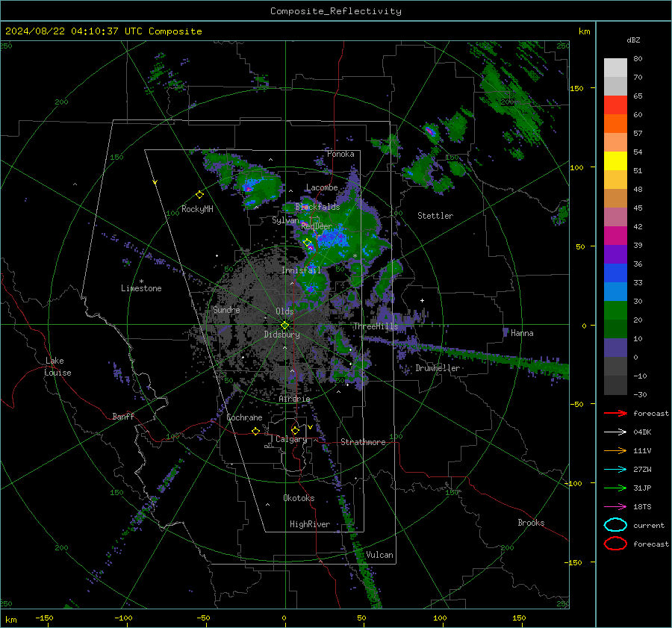Click the red forecast ellipse icon
The width and height of the screenshot is (672, 628).
click(x=615, y=544)
